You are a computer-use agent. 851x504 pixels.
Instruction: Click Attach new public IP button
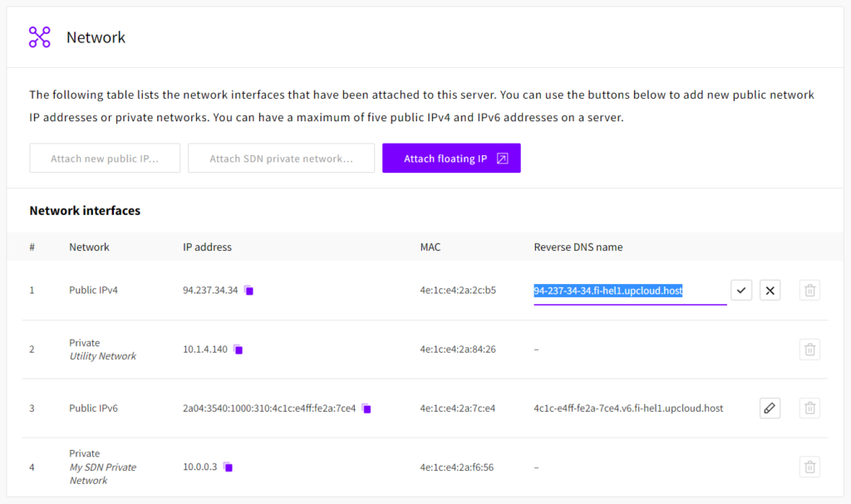click(105, 159)
